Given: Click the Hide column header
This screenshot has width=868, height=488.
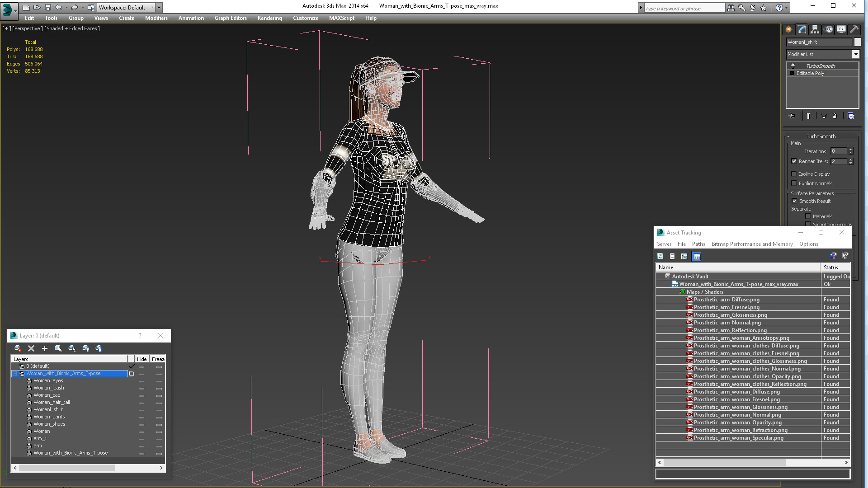Looking at the screenshot, I should (x=142, y=359).
